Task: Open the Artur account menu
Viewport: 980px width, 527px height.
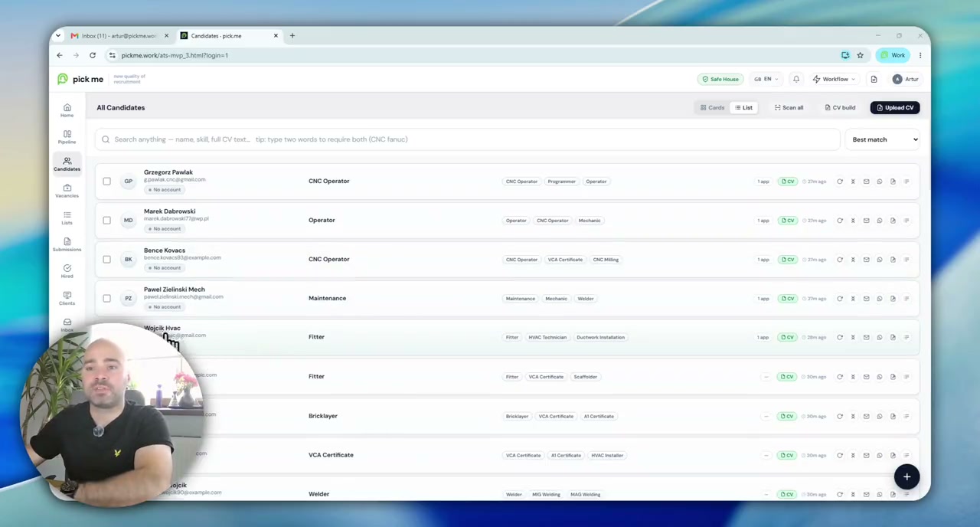Action: (x=905, y=79)
